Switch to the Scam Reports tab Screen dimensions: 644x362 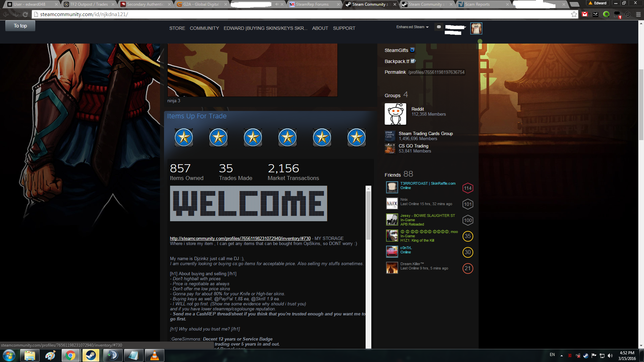[477, 4]
